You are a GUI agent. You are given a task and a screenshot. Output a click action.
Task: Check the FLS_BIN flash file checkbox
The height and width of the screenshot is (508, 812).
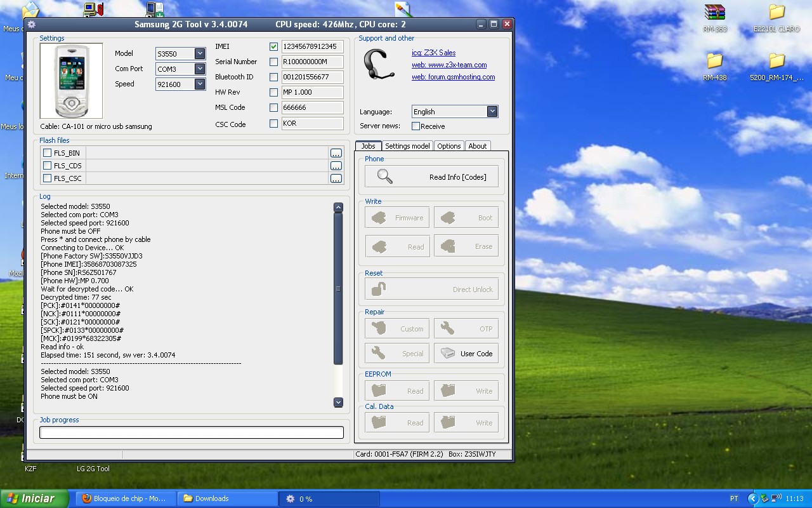47,153
